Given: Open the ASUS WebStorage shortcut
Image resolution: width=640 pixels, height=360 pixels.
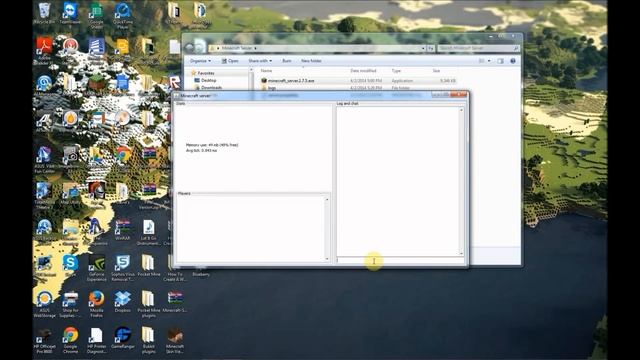Looking at the screenshot, I should (x=44, y=304).
